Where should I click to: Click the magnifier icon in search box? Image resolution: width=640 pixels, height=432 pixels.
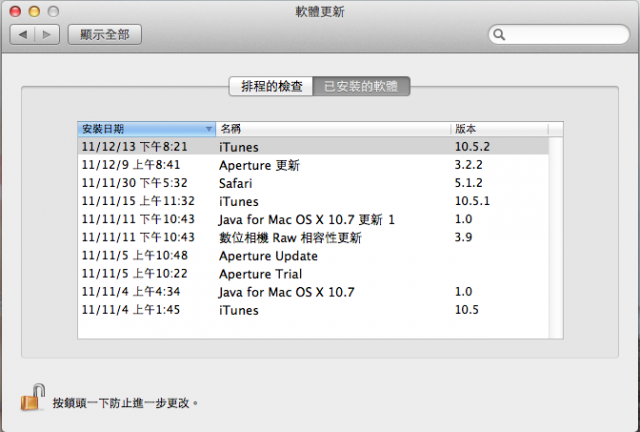pyautogui.click(x=499, y=35)
